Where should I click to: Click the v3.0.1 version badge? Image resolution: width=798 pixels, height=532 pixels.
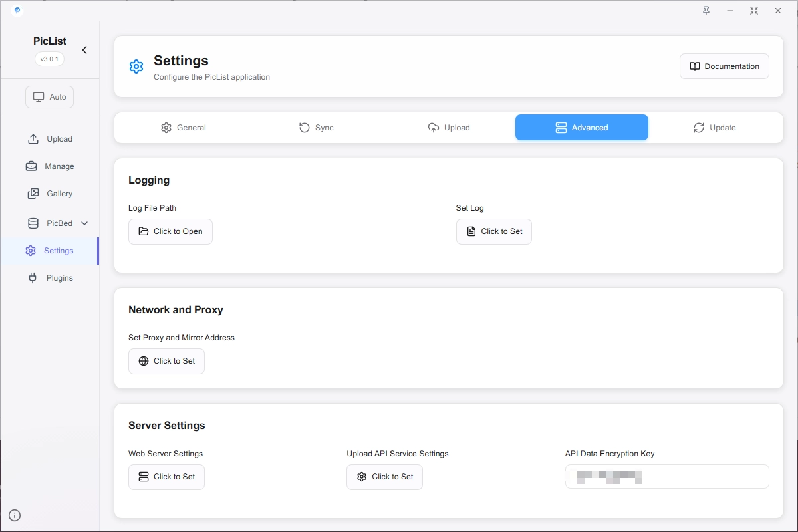click(x=49, y=59)
